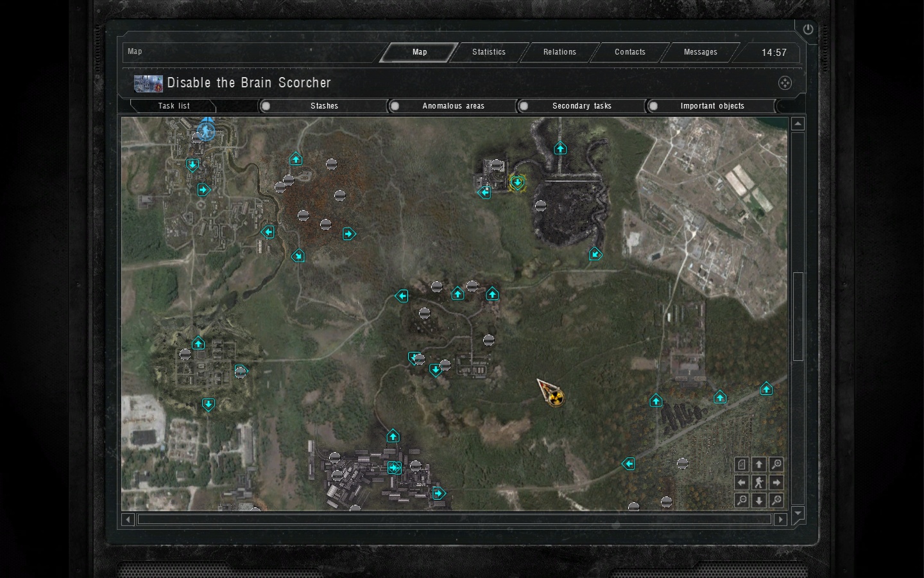Switch to the Map tab
Screen dimensions: 924x578
click(x=419, y=52)
